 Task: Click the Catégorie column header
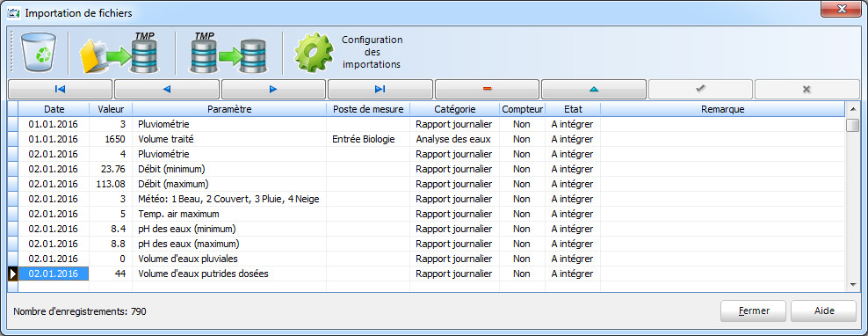click(454, 109)
